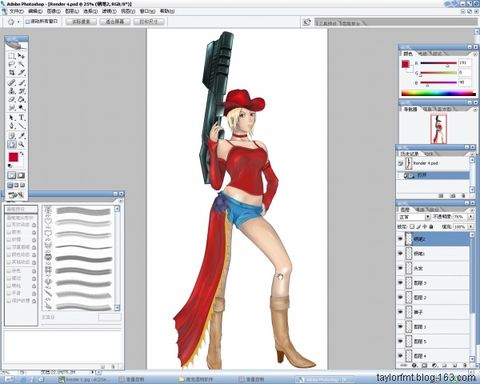The image size is (480, 384).
Task: Hide the 头发 layer via eye icon
Action: coord(400,268)
